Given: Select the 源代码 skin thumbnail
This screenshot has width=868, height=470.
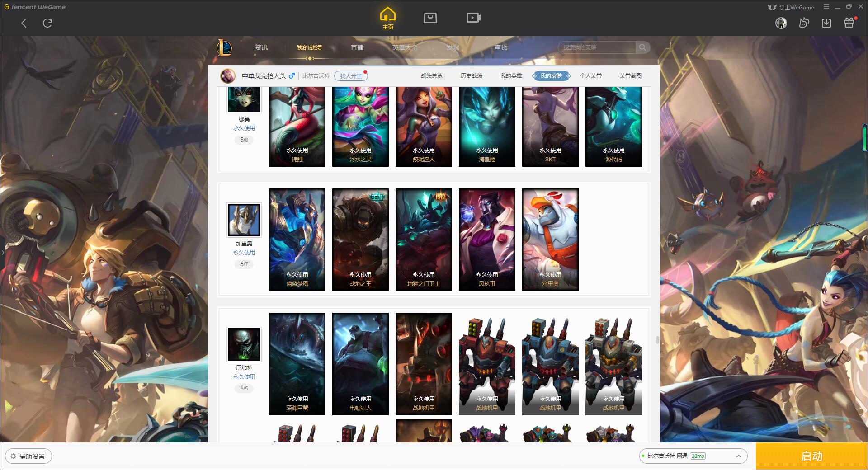Looking at the screenshot, I should tap(613, 127).
